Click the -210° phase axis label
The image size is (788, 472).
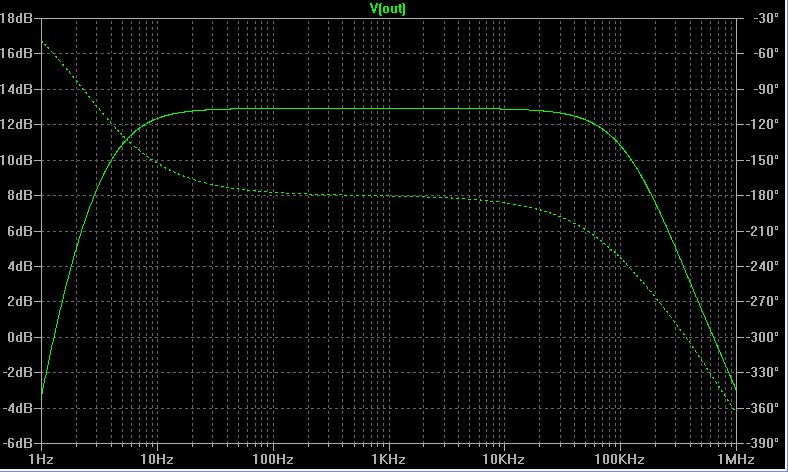tap(763, 231)
